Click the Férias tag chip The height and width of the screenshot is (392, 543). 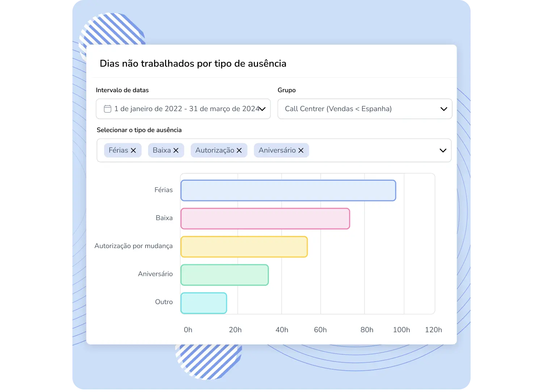click(x=123, y=150)
